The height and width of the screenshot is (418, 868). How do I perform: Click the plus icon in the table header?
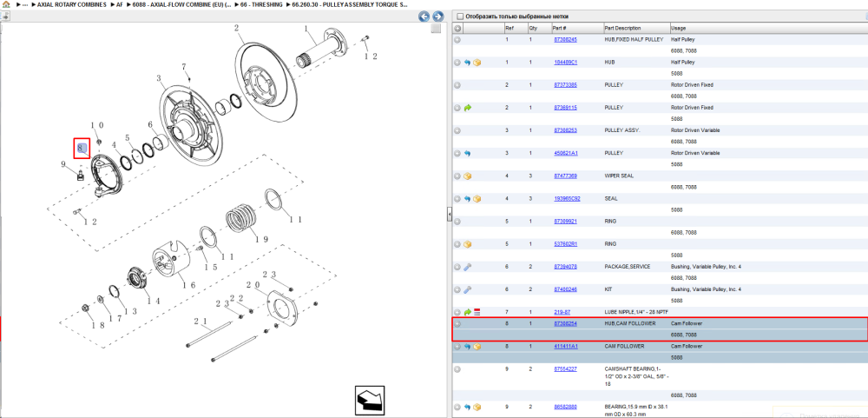click(x=457, y=29)
